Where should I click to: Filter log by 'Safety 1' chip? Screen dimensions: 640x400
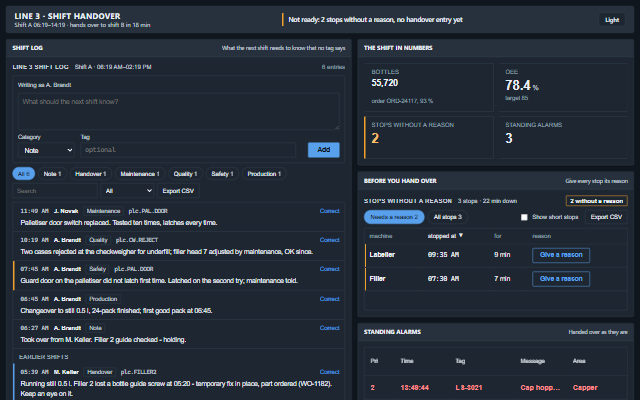point(222,174)
